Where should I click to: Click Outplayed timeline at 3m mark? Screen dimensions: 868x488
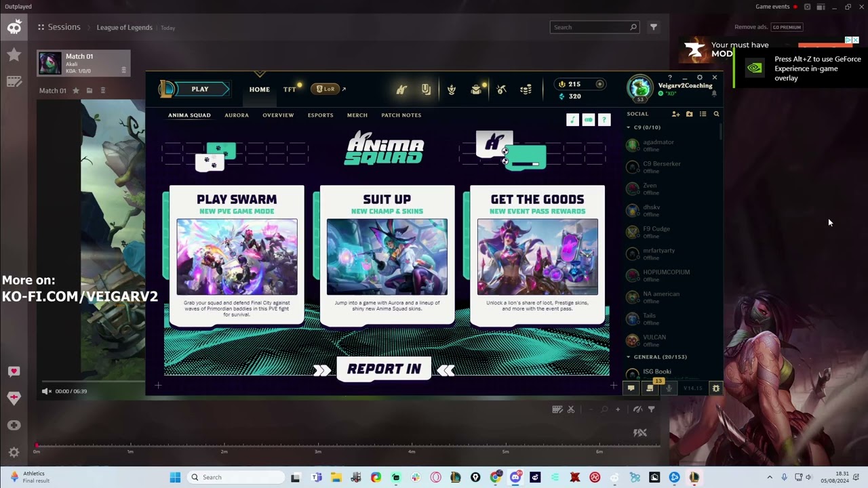tap(318, 446)
